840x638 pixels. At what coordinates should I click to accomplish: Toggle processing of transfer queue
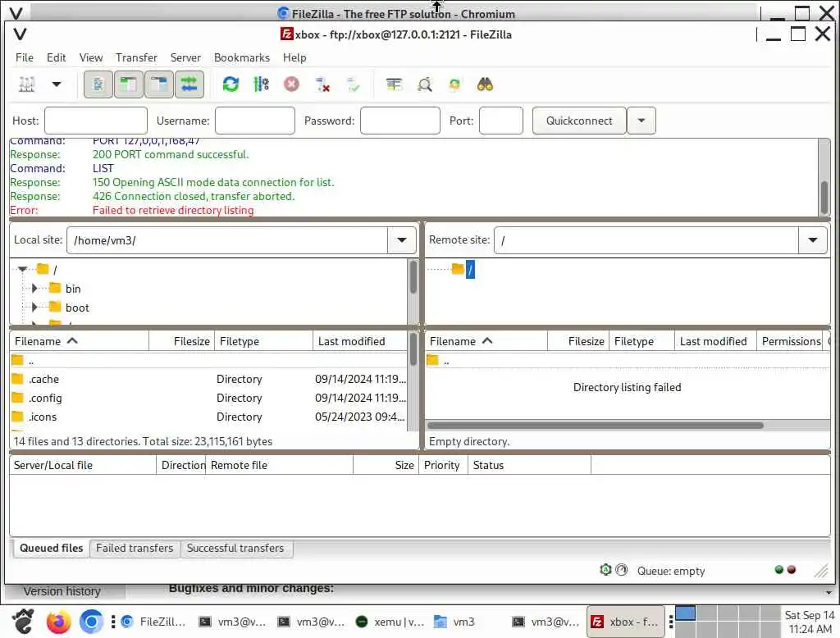(261, 84)
